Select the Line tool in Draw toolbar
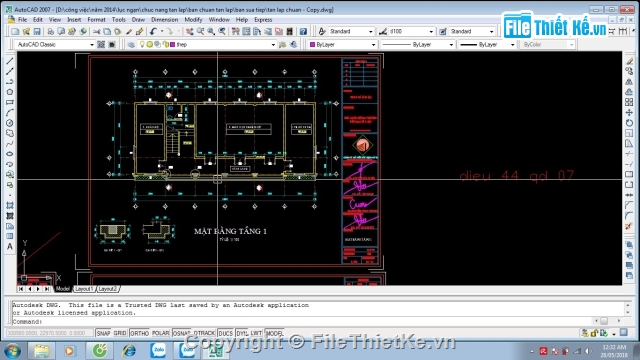 [10, 61]
